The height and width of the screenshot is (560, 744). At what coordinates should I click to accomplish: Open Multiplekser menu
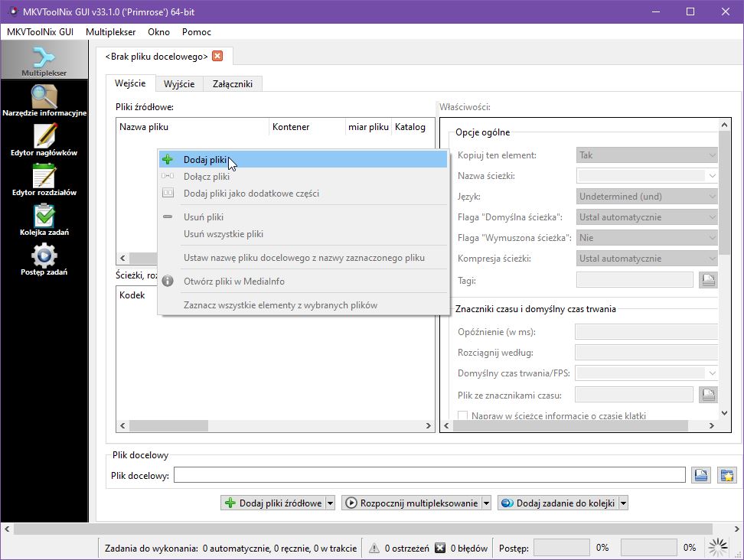pos(110,32)
